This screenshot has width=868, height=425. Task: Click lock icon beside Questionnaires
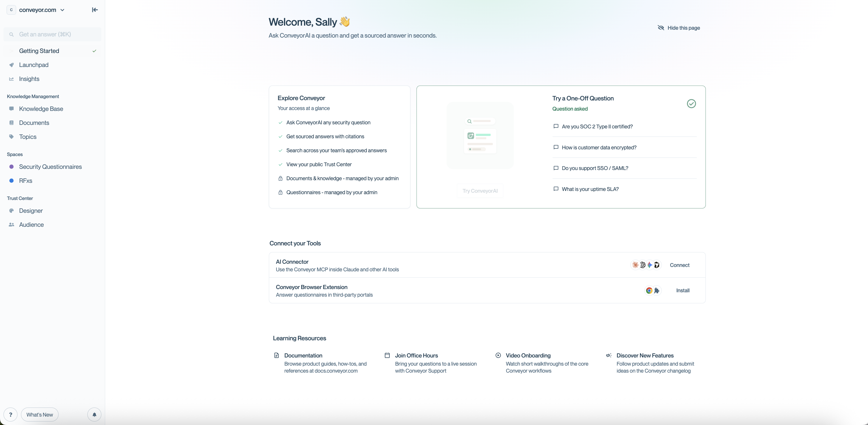(280, 192)
